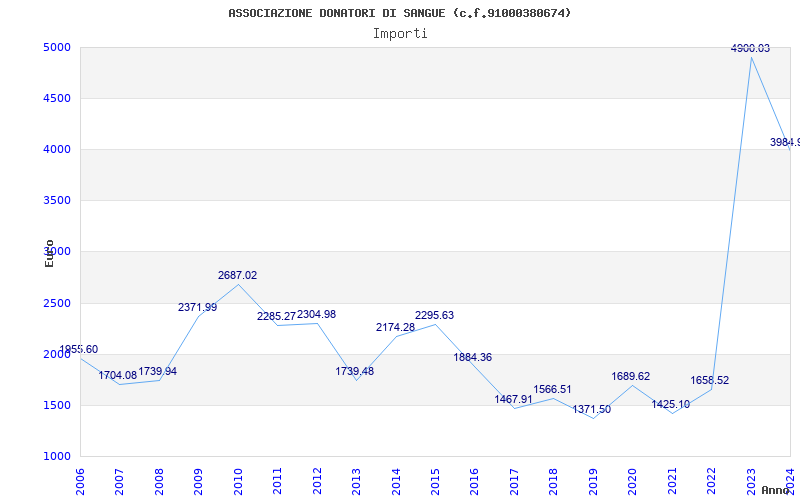Click the 2020 year label
The width and height of the screenshot is (800, 500).
point(633,482)
